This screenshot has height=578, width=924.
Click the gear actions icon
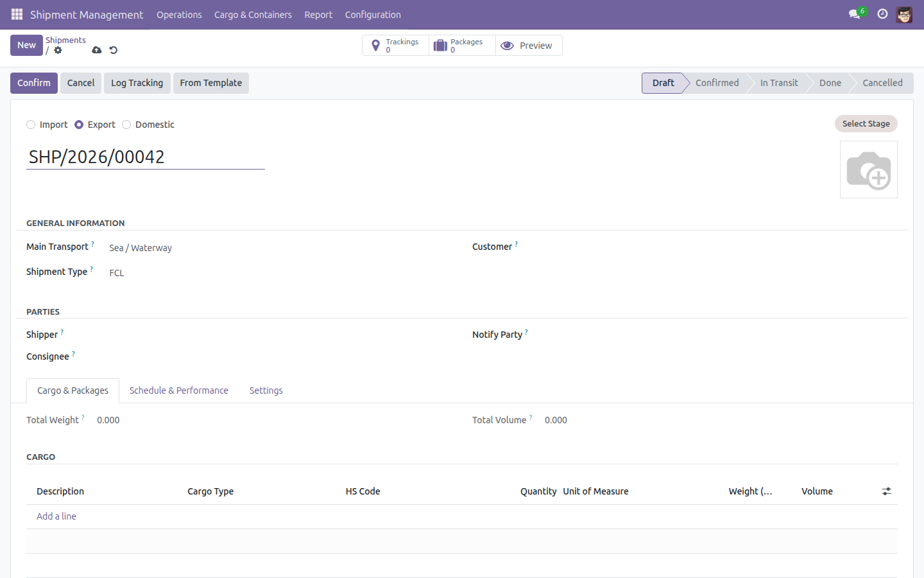coord(58,50)
